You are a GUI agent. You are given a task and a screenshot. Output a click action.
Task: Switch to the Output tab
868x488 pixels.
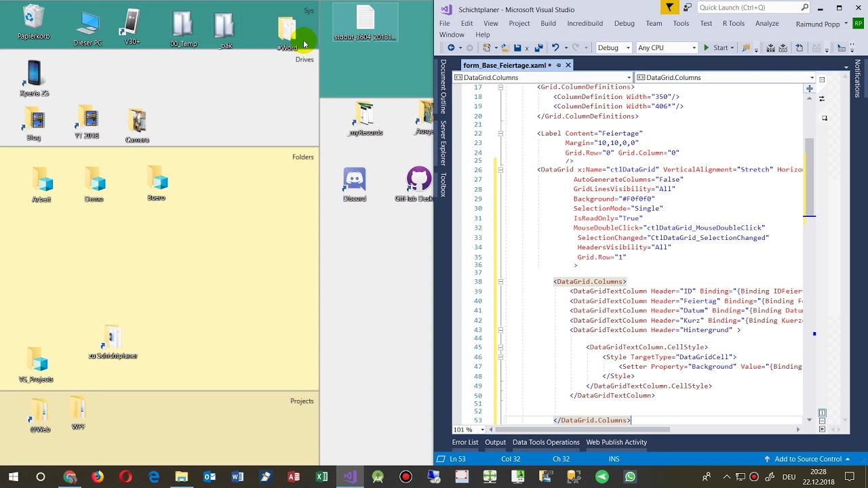495,442
